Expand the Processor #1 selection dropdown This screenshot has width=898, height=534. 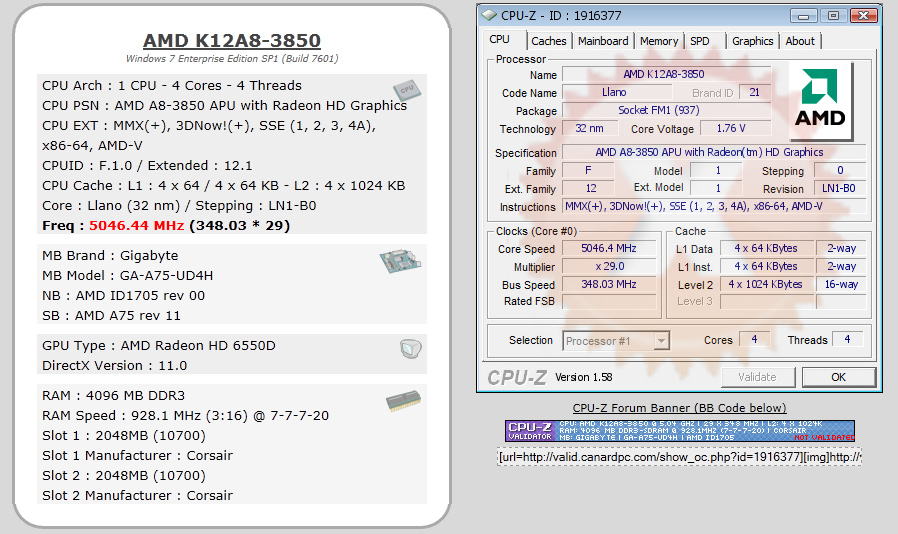pos(661,341)
